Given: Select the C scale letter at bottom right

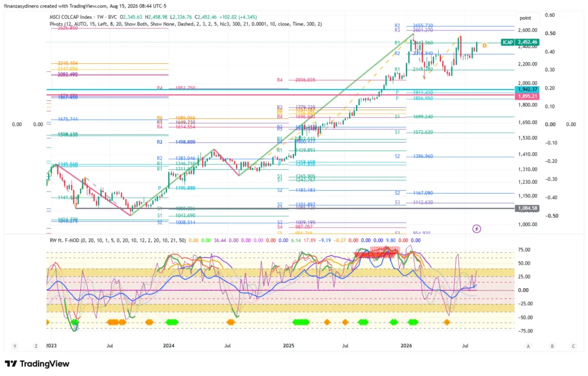Looking at the screenshot, I should point(574,346).
